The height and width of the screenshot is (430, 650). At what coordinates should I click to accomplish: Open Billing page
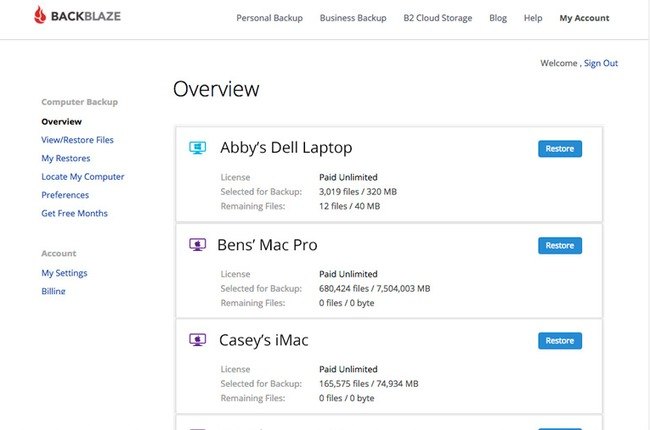click(53, 291)
